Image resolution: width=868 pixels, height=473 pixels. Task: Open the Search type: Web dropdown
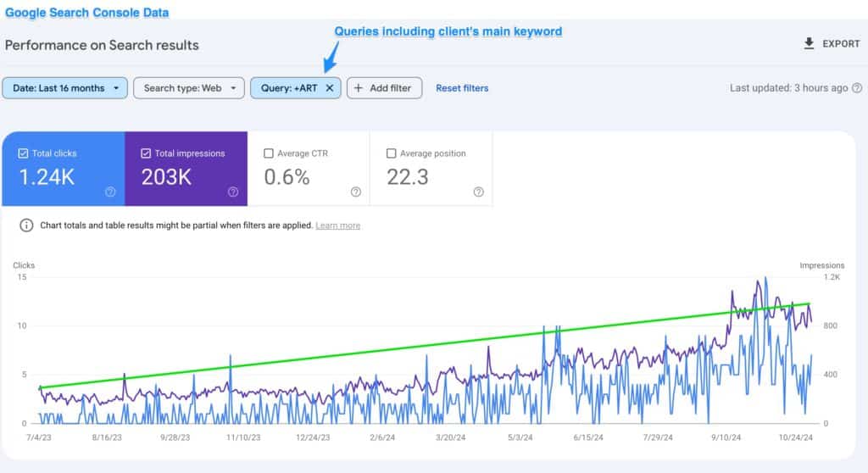188,88
